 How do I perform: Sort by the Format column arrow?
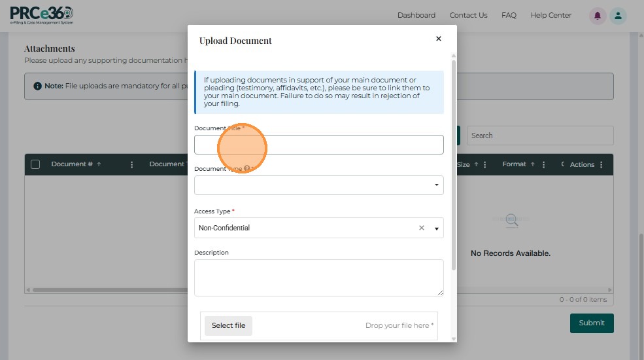533,164
